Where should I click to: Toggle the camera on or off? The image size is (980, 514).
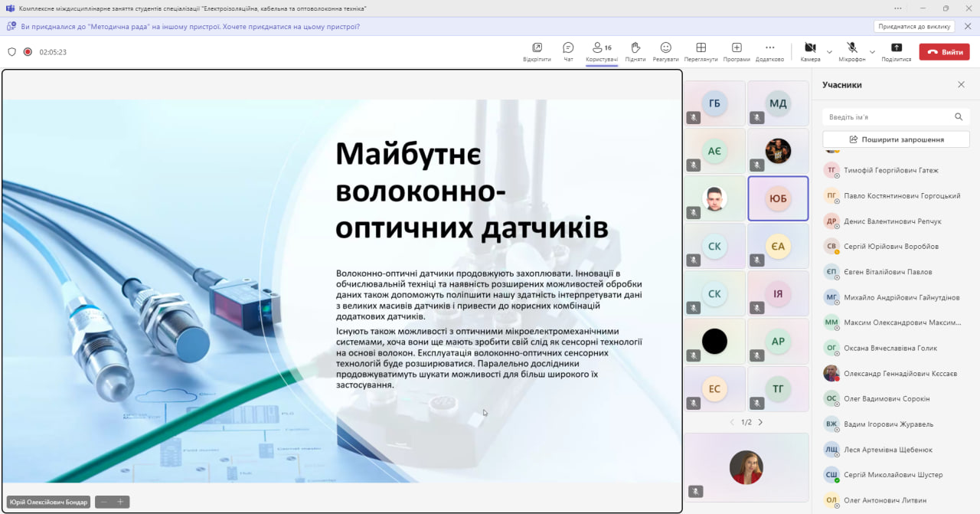click(810, 48)
